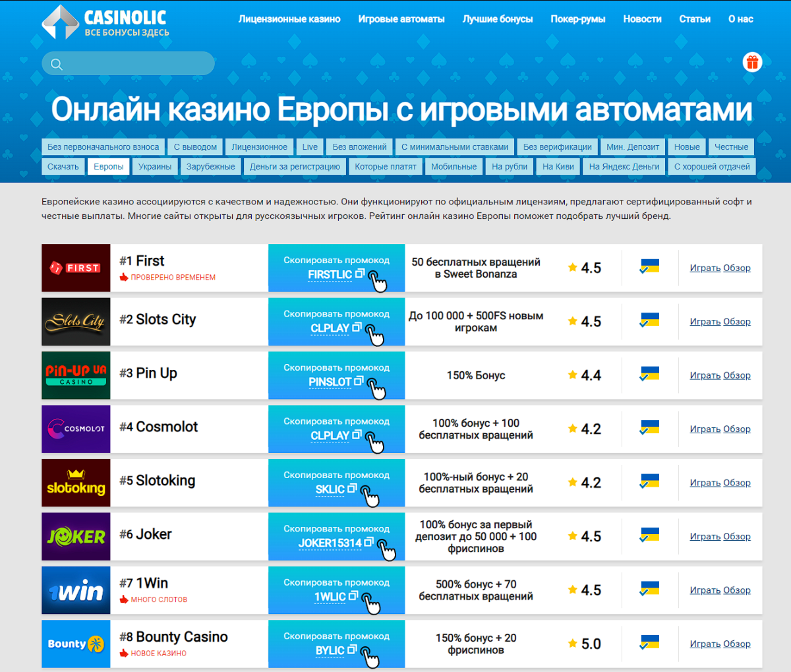Click the search magnifier icon

(x=57, y=63)
